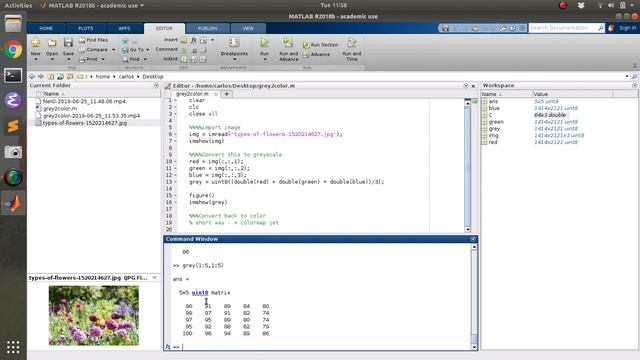Open the New dropdown arrow
The image size is (640, 360).
(x=36, y=60)
